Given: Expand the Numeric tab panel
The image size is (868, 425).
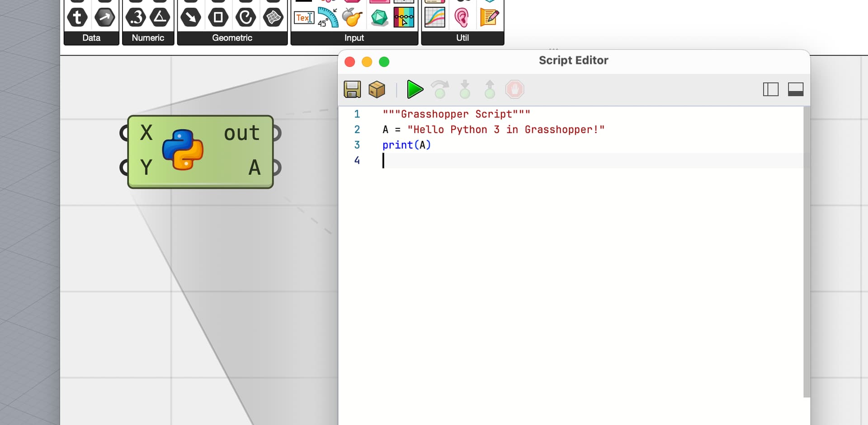Looking at the screenshot, I should pyautogui.click(x=148, y=38).
